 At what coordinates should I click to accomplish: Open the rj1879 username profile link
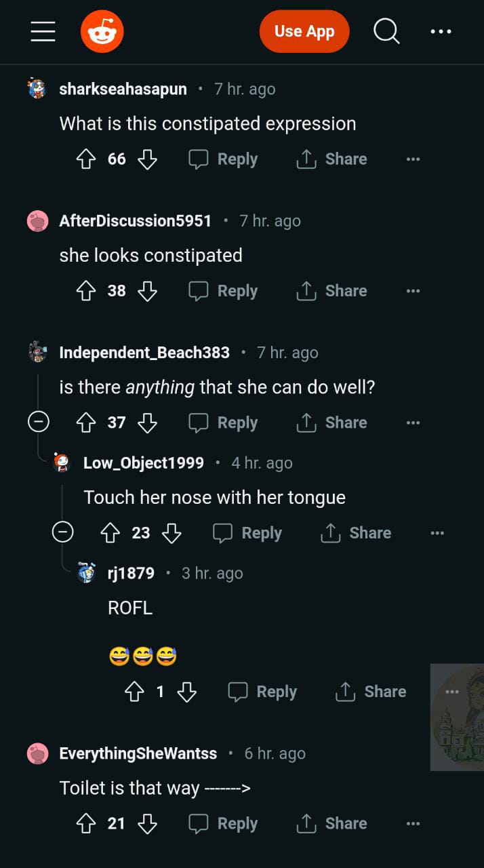click(x=131, y=573)
